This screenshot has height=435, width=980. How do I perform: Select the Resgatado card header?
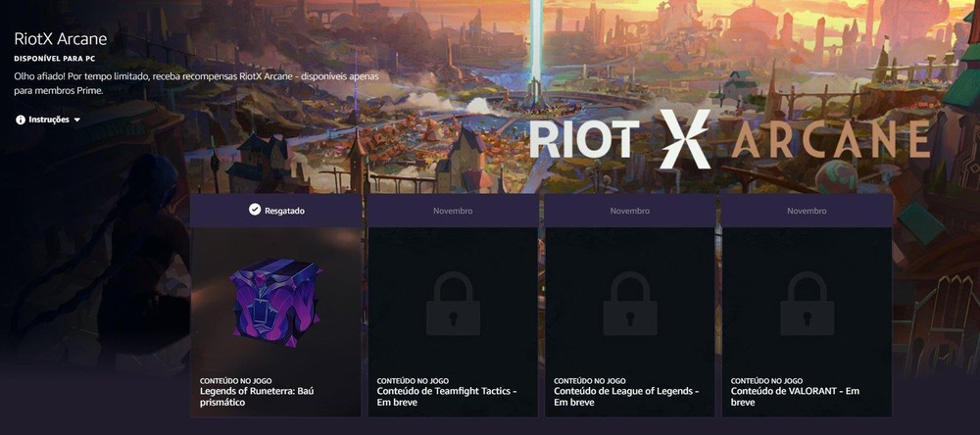tap(276, 211)
